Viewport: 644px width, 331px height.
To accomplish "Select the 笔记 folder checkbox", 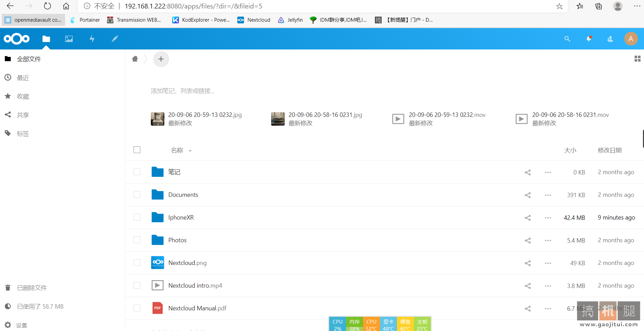I will point(137,172).
